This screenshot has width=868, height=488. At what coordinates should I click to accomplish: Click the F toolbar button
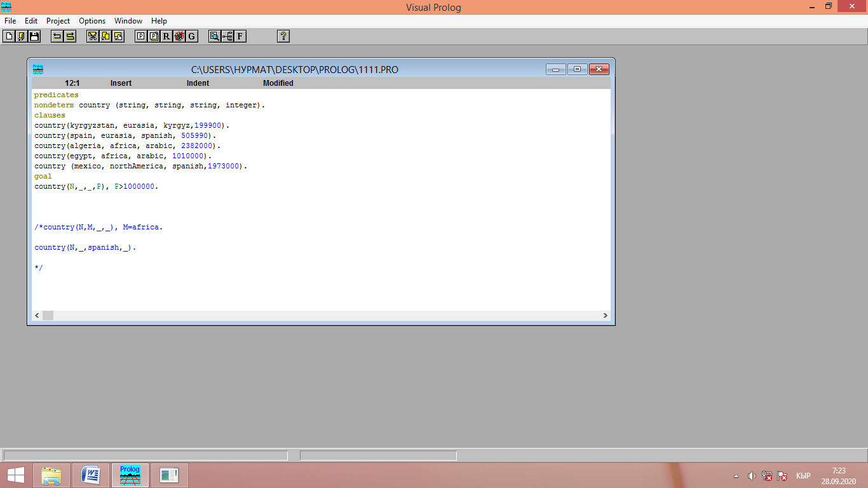point(240,36)
